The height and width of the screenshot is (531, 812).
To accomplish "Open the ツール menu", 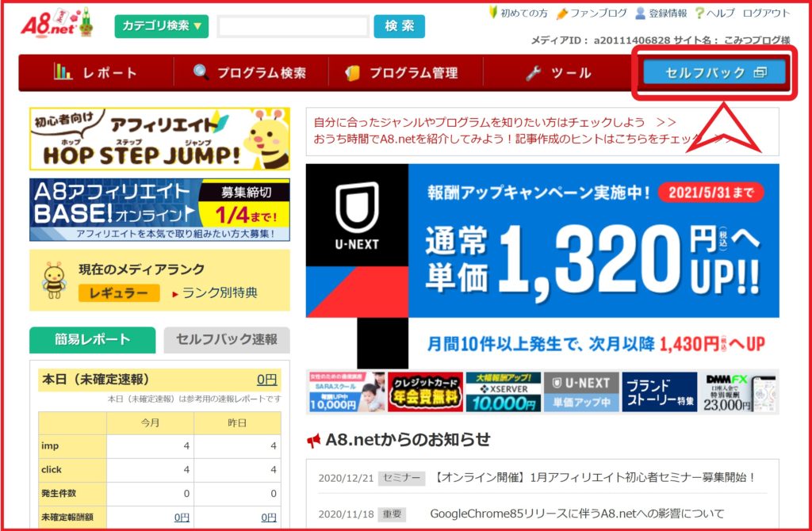I will coord(559,72).
